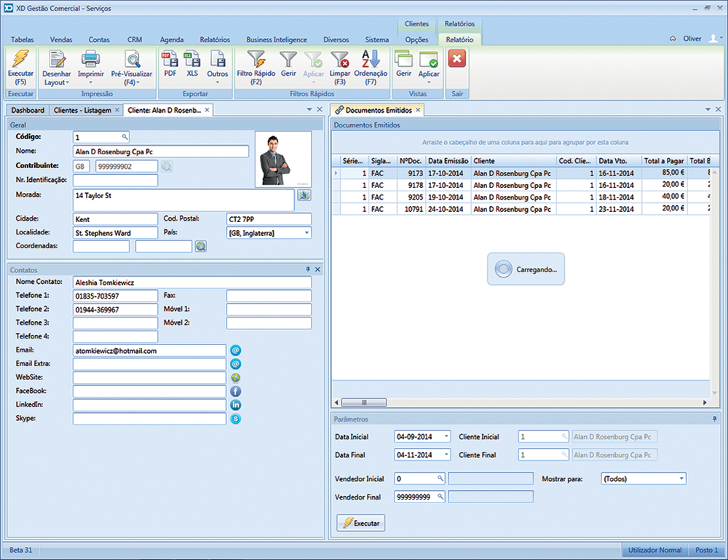Switch to the Dashboard tab

(x=27, y=110)
